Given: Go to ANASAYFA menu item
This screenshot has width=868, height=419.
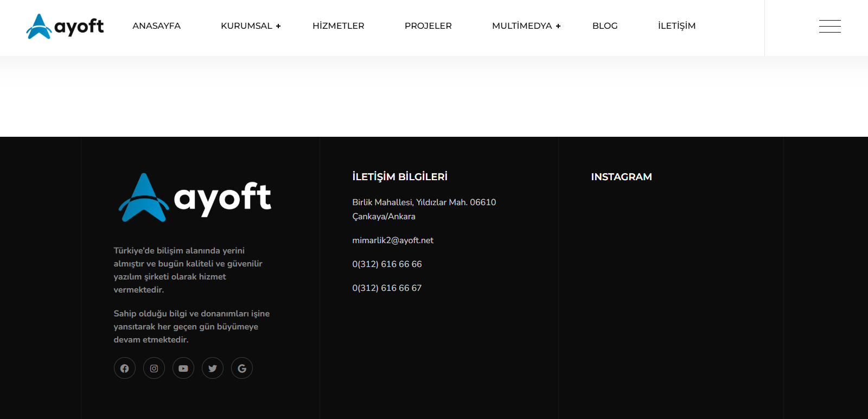Looking at the screenshot, I should [x=156, y=26].
